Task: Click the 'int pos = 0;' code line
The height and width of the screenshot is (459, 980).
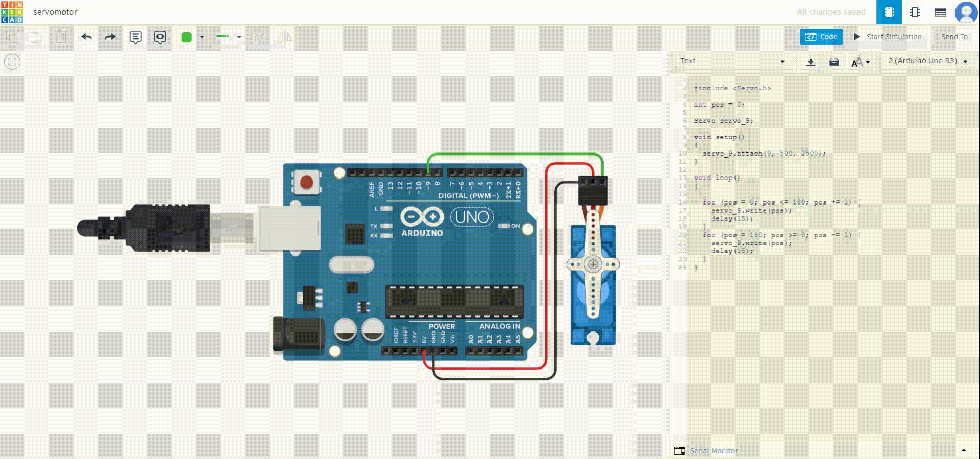Action: point(719,105)
